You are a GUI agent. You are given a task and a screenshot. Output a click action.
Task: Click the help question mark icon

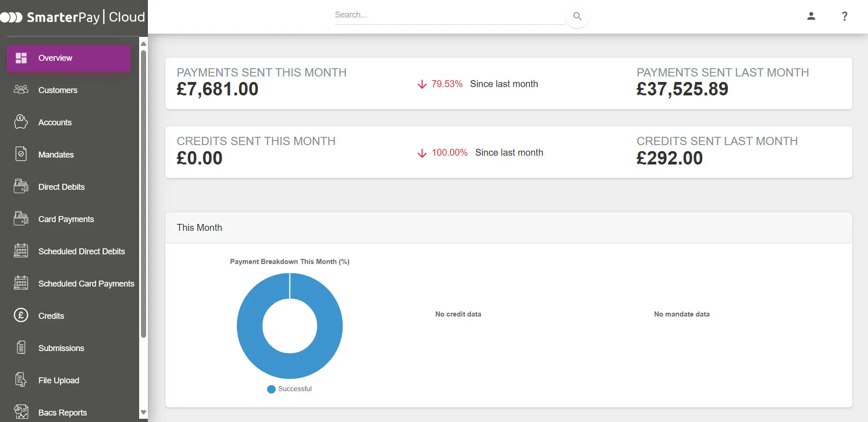click(x=845, y=16)
